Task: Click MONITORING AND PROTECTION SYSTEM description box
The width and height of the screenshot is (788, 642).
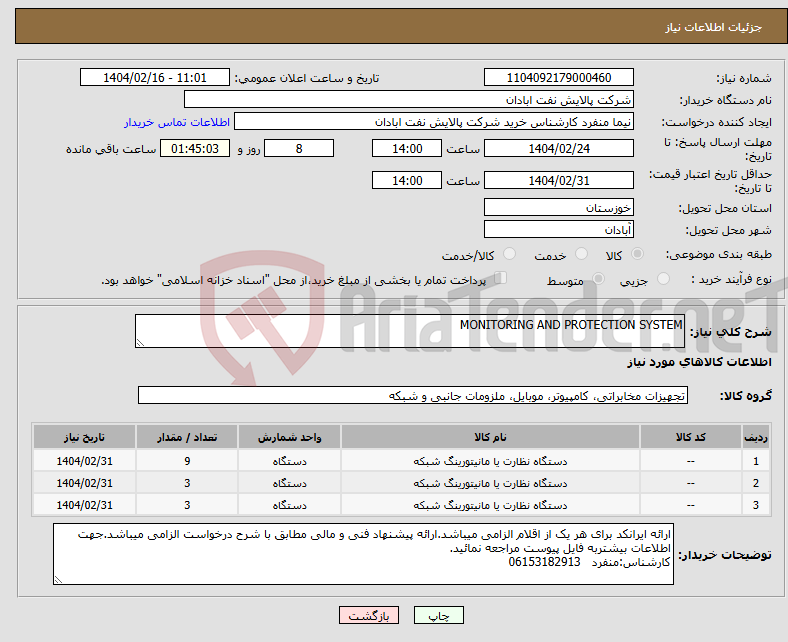Action: (410, 331)
